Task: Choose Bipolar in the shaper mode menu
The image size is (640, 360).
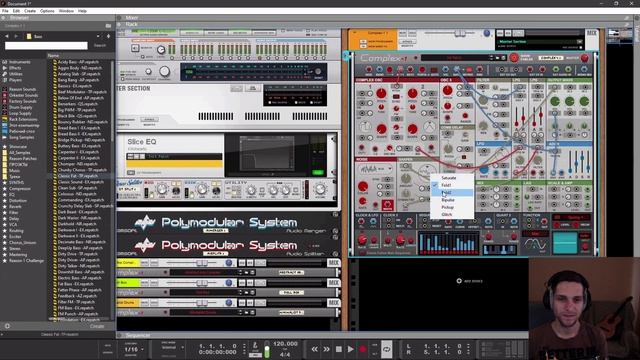Action: coord(452,200)
